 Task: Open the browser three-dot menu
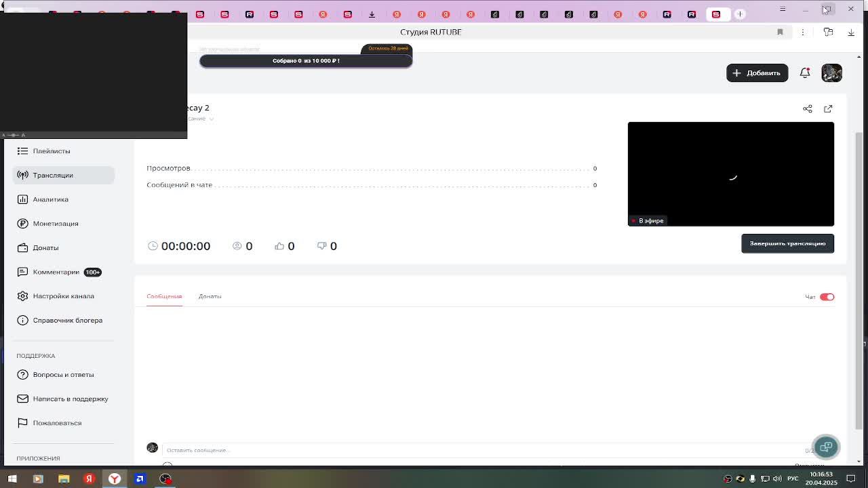802,32
